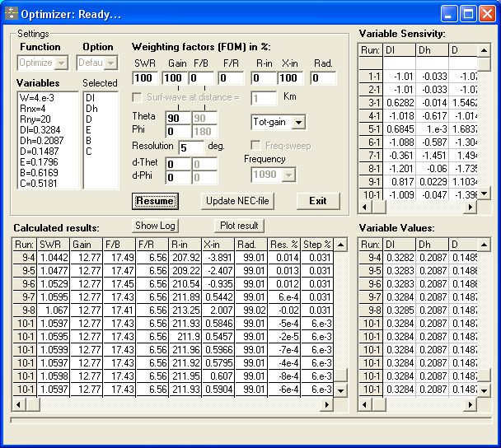The height and width of the screenshot is (448, 501).
Task: Toggle Surf-wave at distance checkbox
Action: tap(138, 98)
